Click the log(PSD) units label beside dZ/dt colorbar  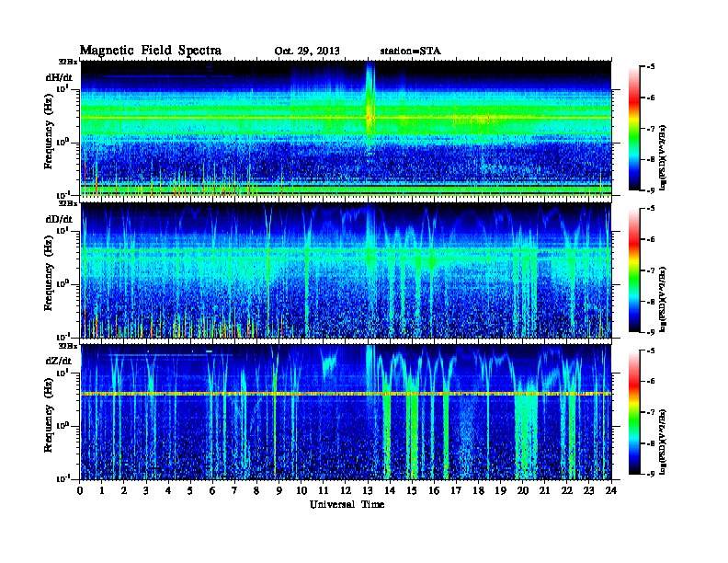point(663,442)
